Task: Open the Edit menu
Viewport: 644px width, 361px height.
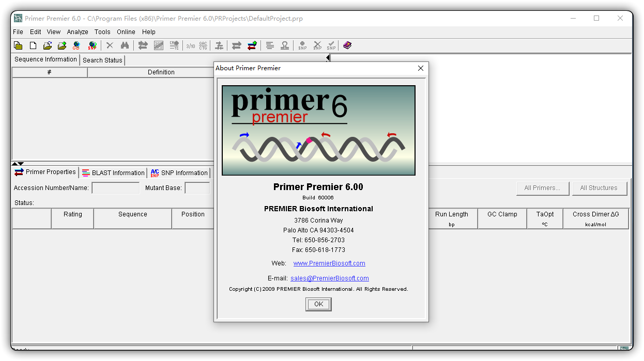Action: coord(36,32)
